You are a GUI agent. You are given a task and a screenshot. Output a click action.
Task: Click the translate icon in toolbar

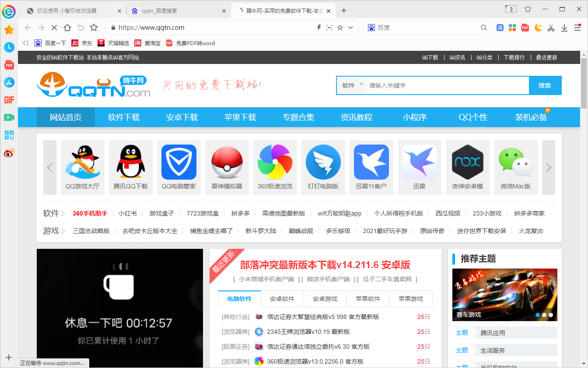click(500, 28)
